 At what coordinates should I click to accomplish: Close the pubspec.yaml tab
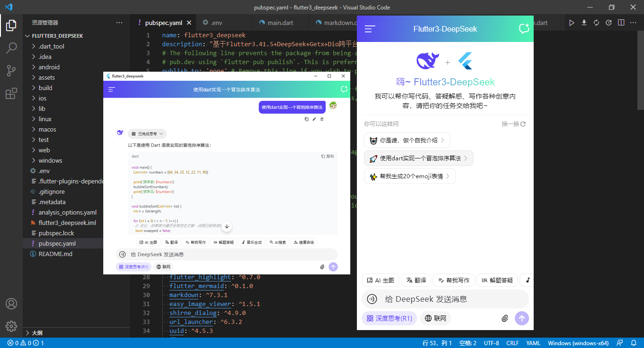click(189, 23)
